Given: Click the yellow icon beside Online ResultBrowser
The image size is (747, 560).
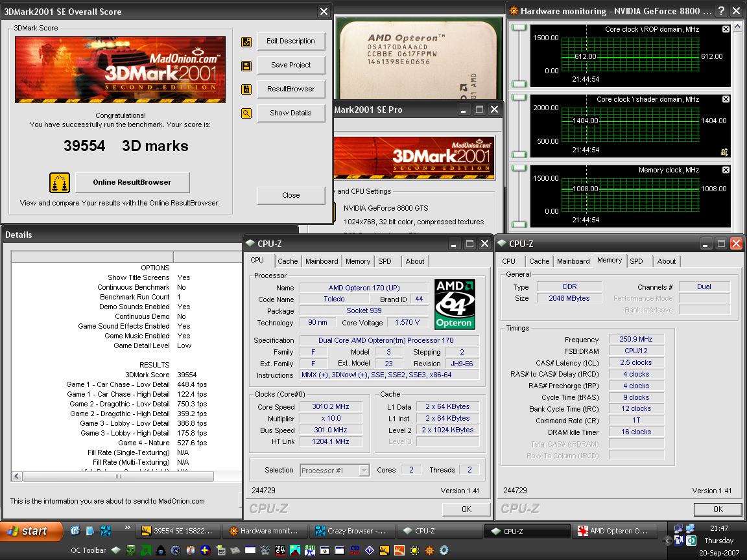Looking at the screenshot, I should tap(60, 183).
